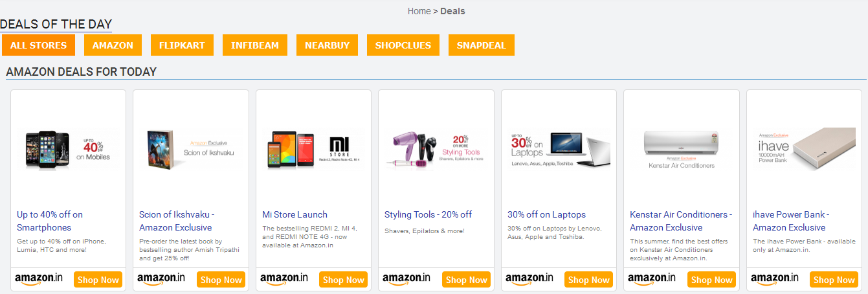
Task: Open the "30% off on Laptops" title link
Action: [x=546, y=214]
